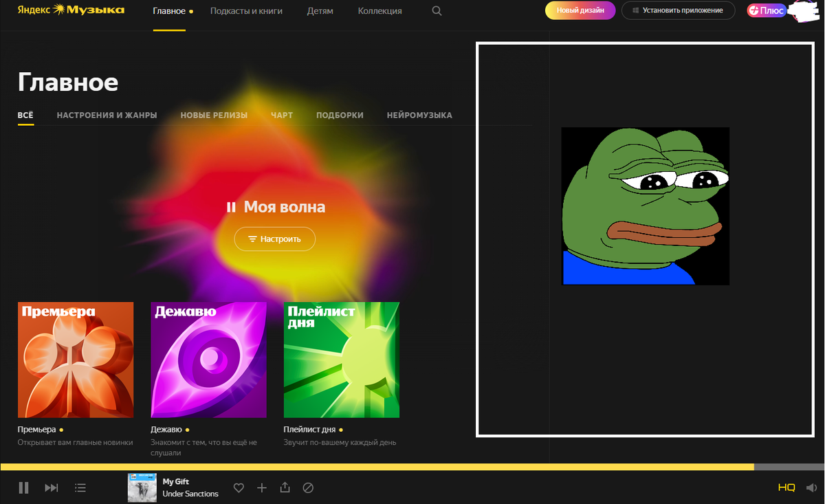The height and width of the screenshot is (504, 825).
Task: Dislike the current track with block icon
Action: point(308,487)
